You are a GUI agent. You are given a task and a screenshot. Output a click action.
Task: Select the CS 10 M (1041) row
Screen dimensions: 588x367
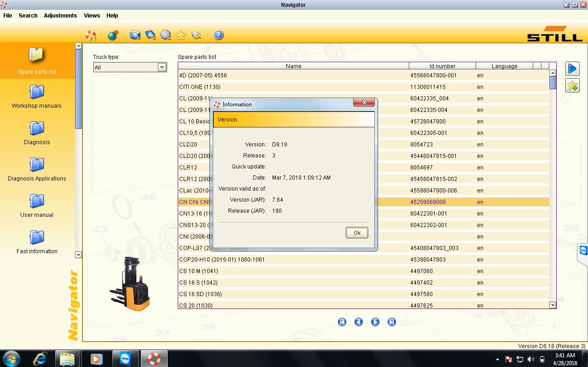coord(364,271)
